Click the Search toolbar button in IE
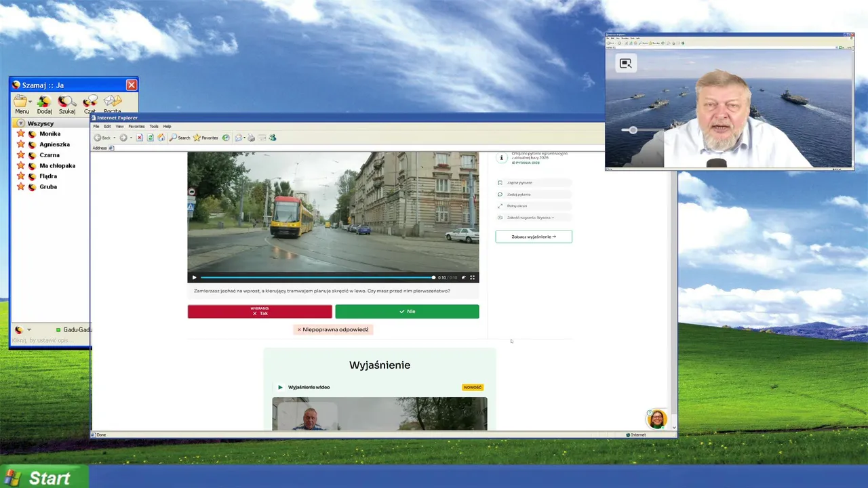Screen dimensions: 868x488 pos(180,138)
